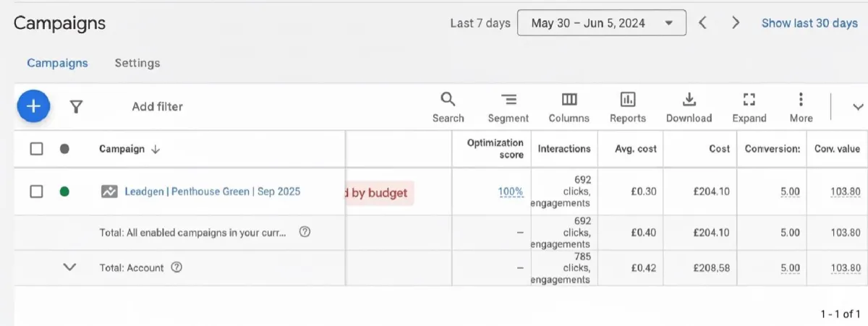Viewport: 868px width, 326px height.
Task: Expand the table to full screen
Action: [749, 106]
